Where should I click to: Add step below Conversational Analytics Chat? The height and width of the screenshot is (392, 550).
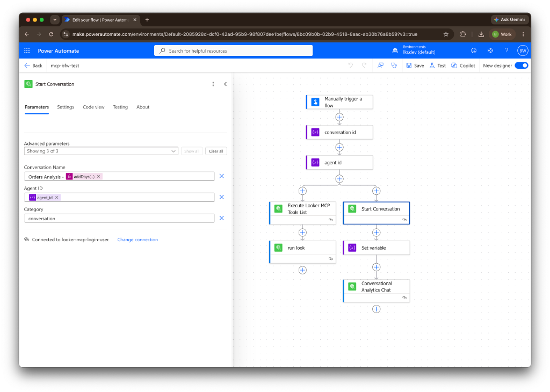pyautogui.click(x=376, y=309)
